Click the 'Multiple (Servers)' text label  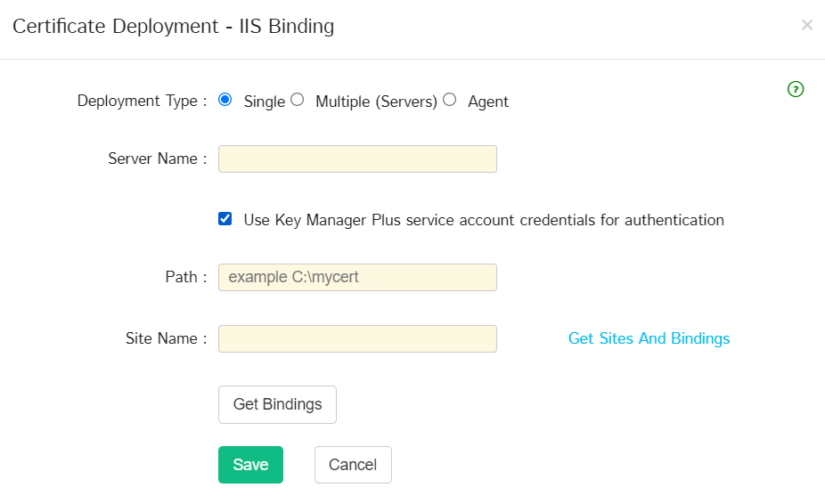pyautogui.click(x=376, y=102)
